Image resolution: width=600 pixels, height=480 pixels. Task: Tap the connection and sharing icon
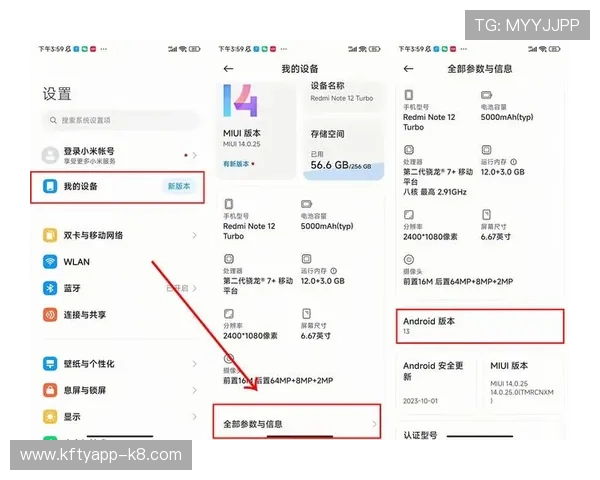[x=50, y=315]
